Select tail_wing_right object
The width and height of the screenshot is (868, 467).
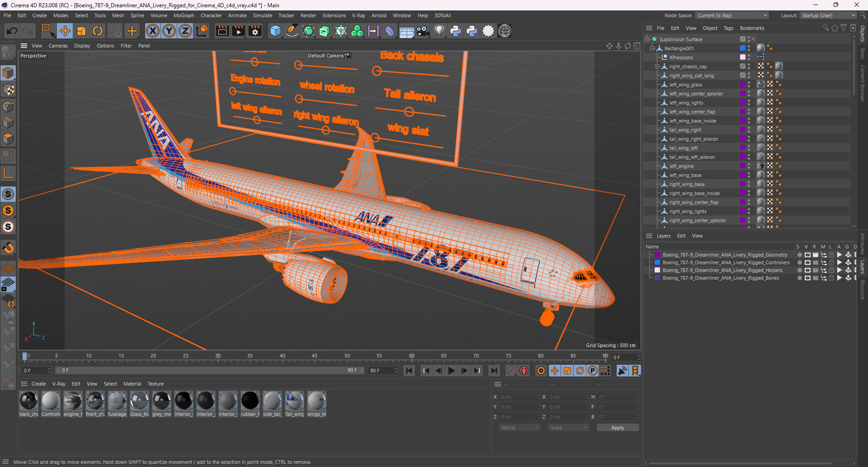pyautogui.click(x=685, y=130)
